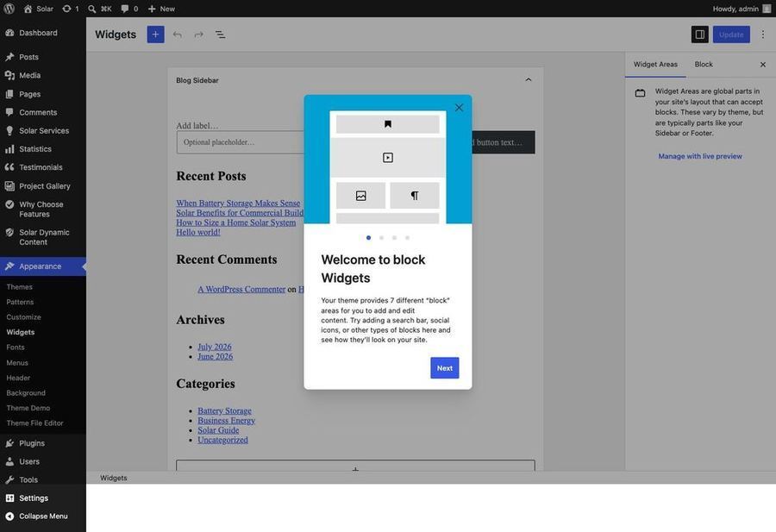
Task: Click Collapse Menu at sidebar bottom
Action: pos(43,516)
